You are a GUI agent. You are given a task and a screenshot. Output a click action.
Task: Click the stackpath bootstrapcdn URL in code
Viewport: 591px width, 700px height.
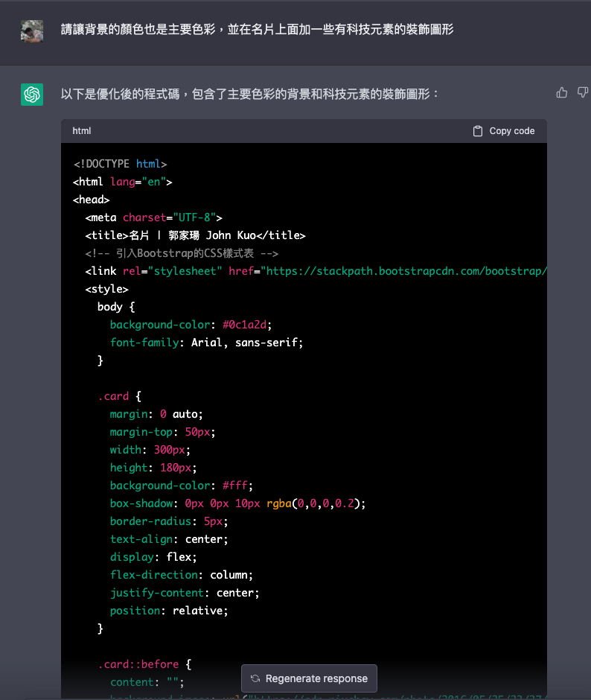click(x=406, y=271)
